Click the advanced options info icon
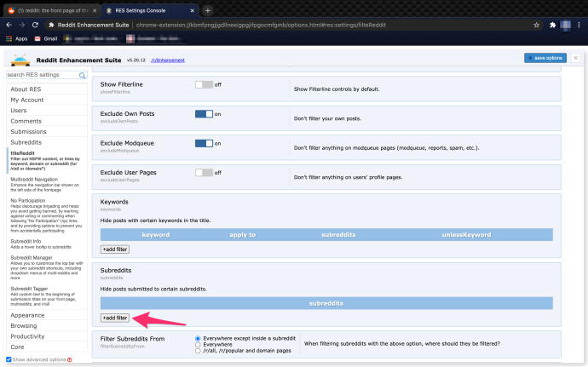The width and height of the screenshot is (588, 367). 70,359
